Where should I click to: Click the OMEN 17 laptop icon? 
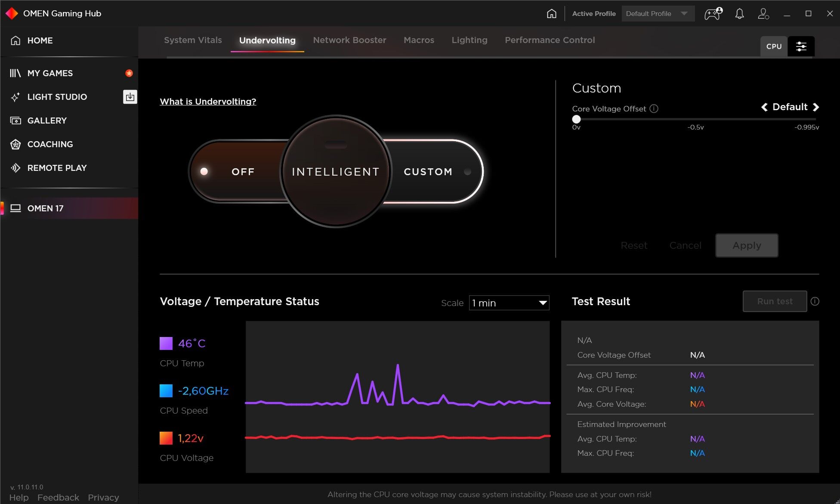tap(15, 208)
